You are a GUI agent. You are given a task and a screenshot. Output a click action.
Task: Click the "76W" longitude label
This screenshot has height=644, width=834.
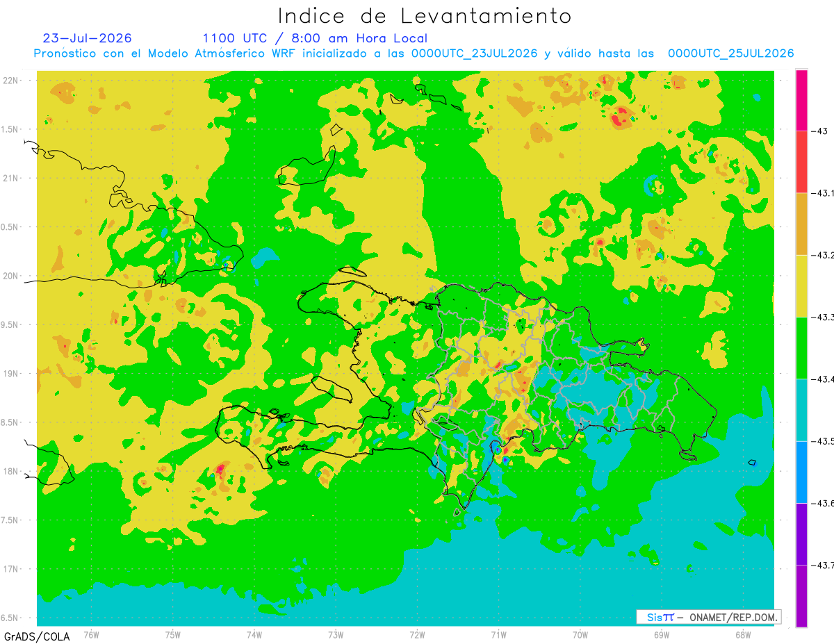pos(91,634)
